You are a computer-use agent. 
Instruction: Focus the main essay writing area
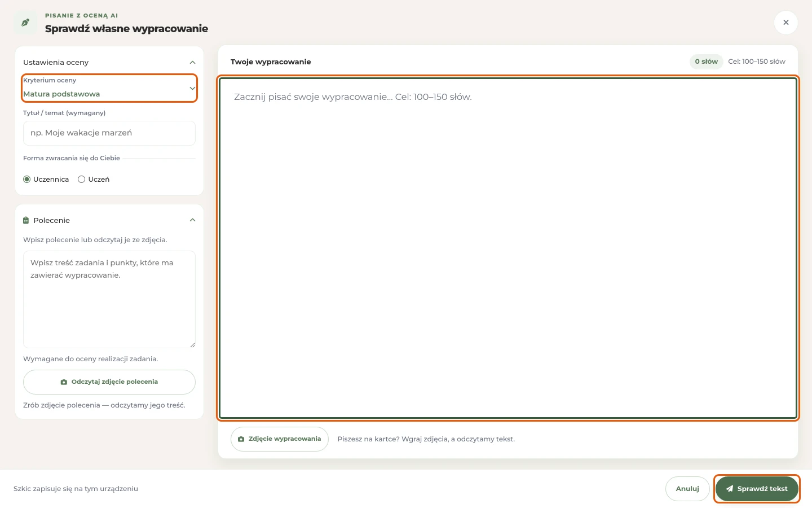click(x=508, y=248)
